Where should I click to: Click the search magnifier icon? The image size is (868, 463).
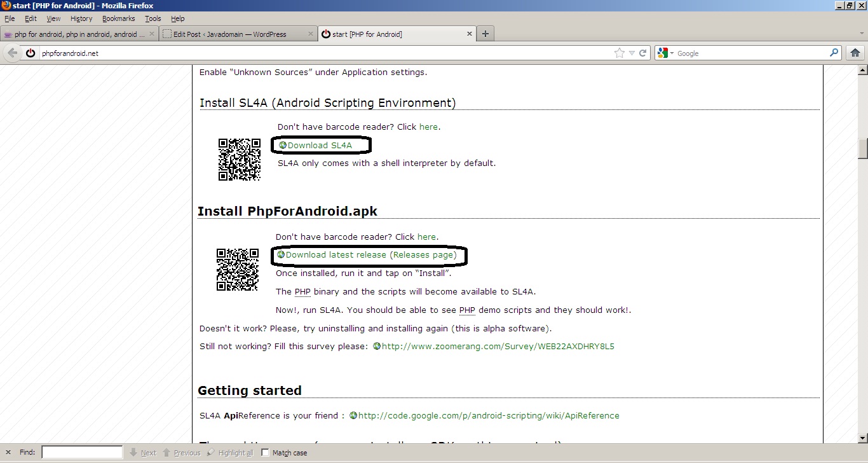click(x=834, y=53)
